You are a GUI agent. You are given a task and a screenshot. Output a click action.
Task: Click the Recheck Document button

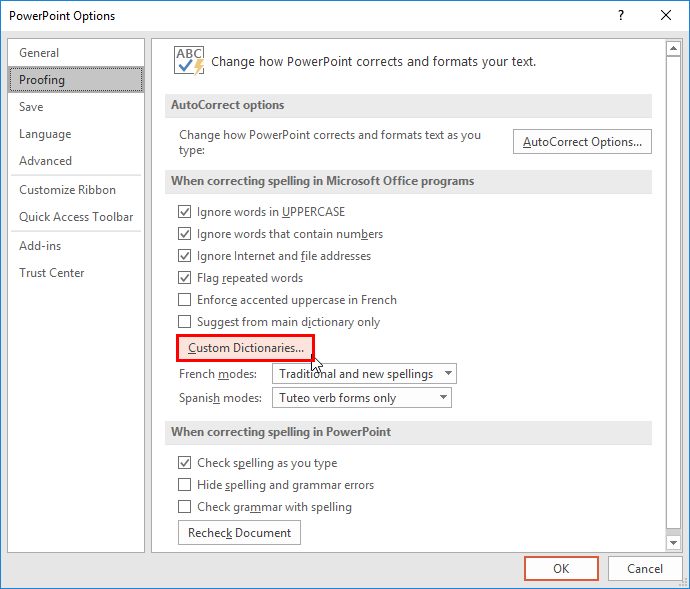[x=239, y=533]
